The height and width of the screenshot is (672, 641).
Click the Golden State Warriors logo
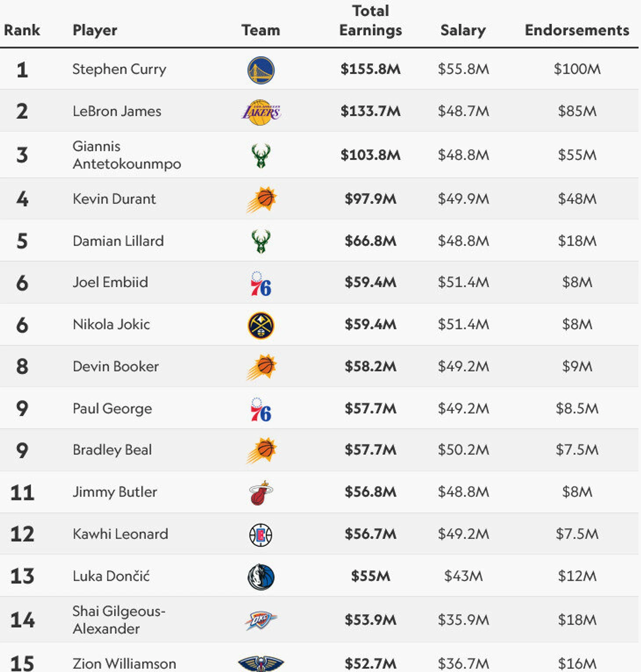[x=261, y=70]
